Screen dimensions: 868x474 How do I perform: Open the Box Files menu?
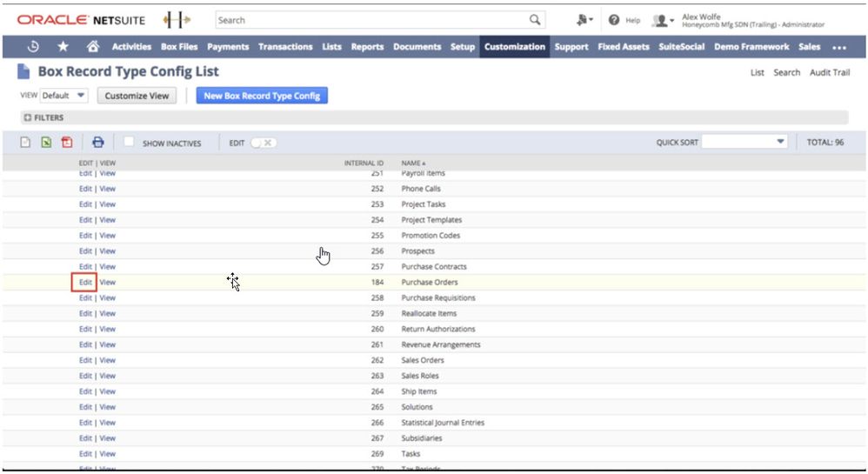pyautogui.click(x=179, y=47)
